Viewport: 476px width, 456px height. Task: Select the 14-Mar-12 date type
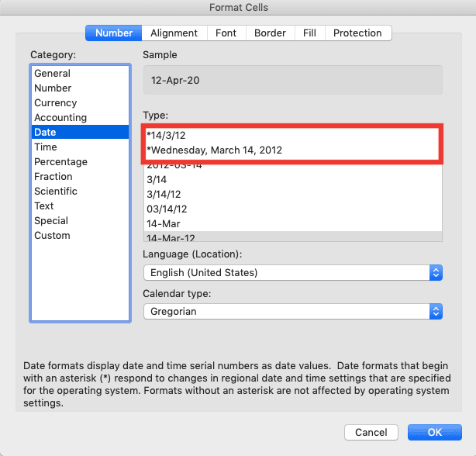293,237
